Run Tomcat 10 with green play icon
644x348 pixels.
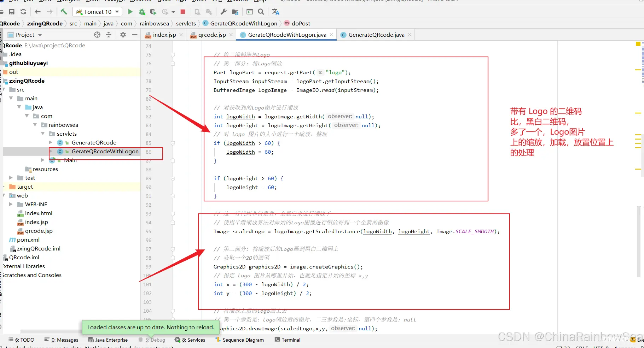130,12
